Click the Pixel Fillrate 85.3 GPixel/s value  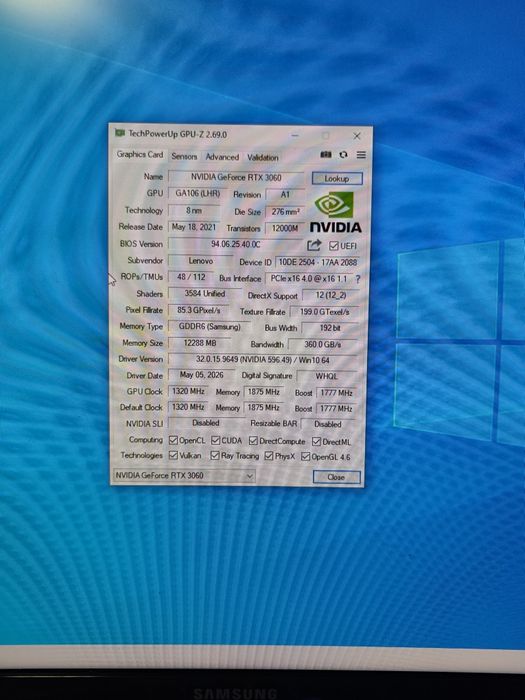coord(199,310)
